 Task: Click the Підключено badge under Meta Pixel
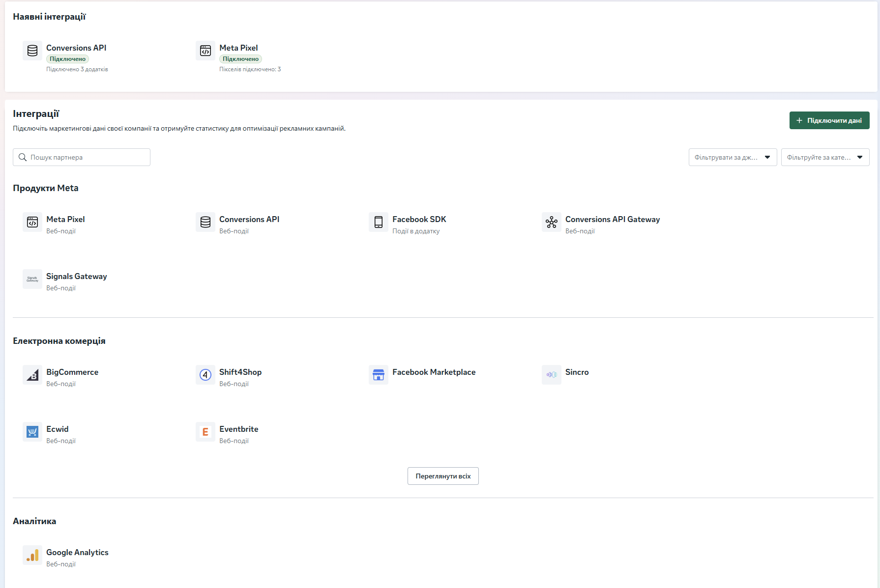coord(241,59)
